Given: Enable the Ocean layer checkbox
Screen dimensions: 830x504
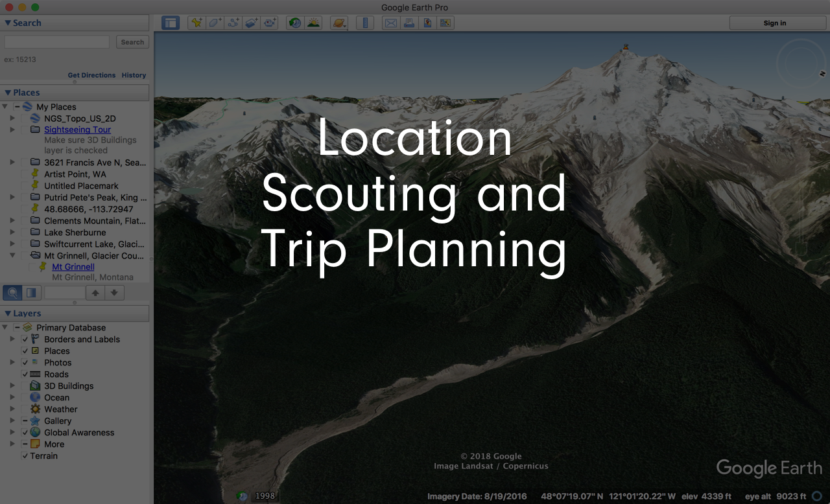Looking at the screenshot, I should pyautogui.click(x=25, y=398).
